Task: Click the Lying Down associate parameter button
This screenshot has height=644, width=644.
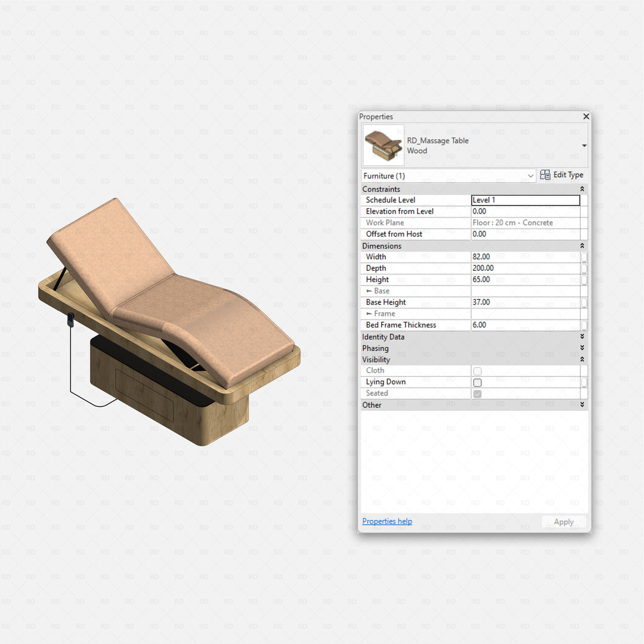Action: point(584,382)
